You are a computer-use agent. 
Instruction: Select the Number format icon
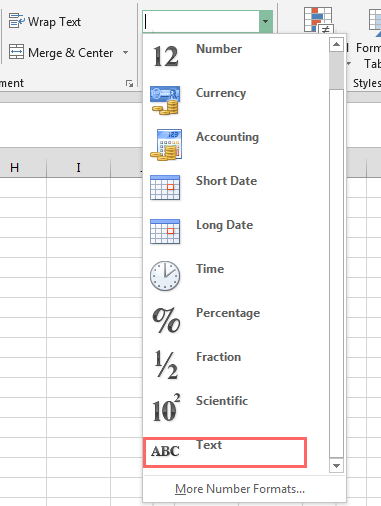point(165,56)
